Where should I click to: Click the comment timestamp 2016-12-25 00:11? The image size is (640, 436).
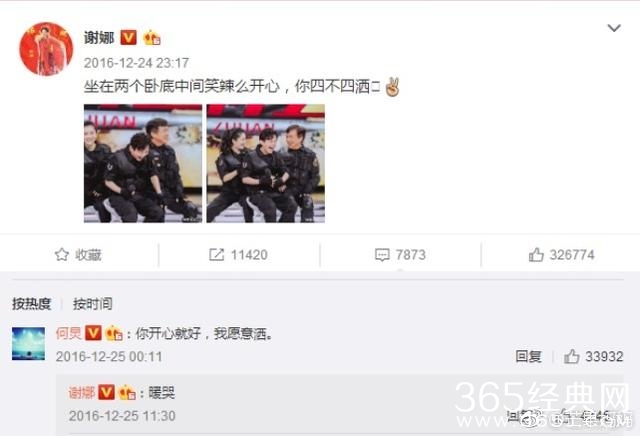(x=109, y=357)
